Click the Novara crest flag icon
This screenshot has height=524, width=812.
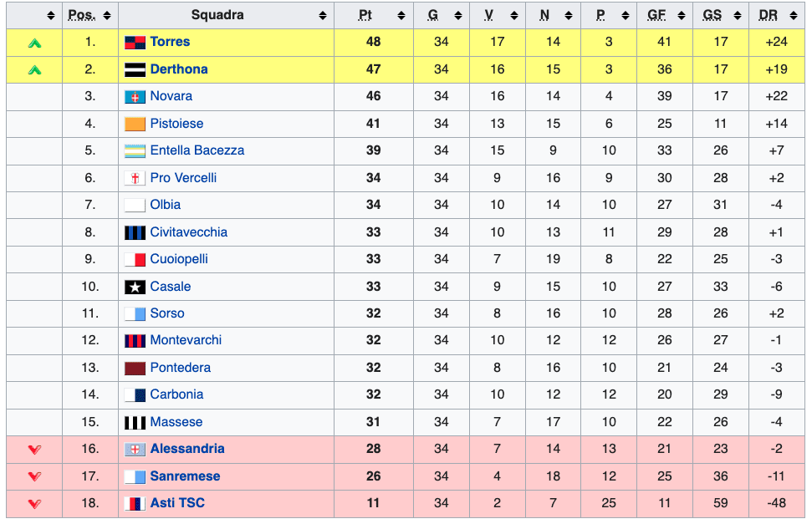point(135,97)
